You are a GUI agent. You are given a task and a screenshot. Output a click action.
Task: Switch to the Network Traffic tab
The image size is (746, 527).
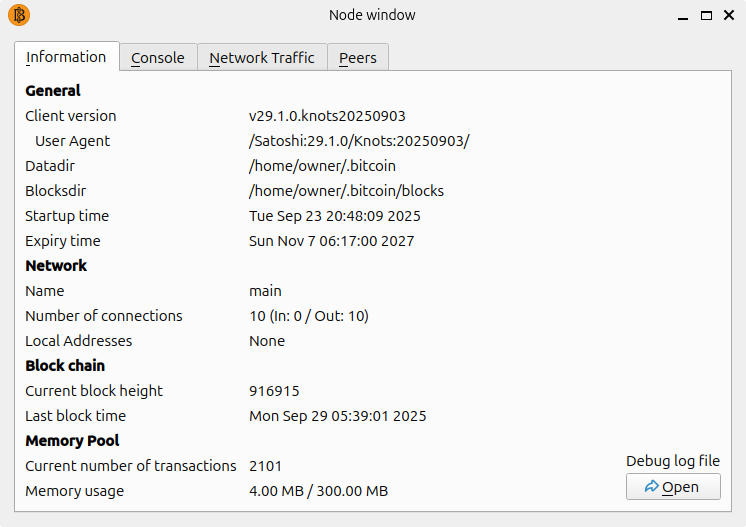coord(262,58)
